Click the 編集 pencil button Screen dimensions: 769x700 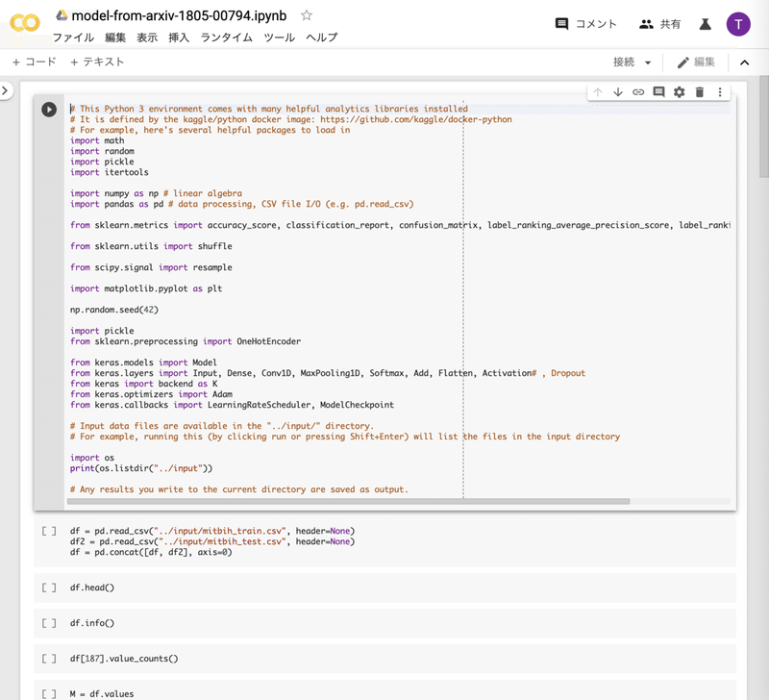(696, 62)
